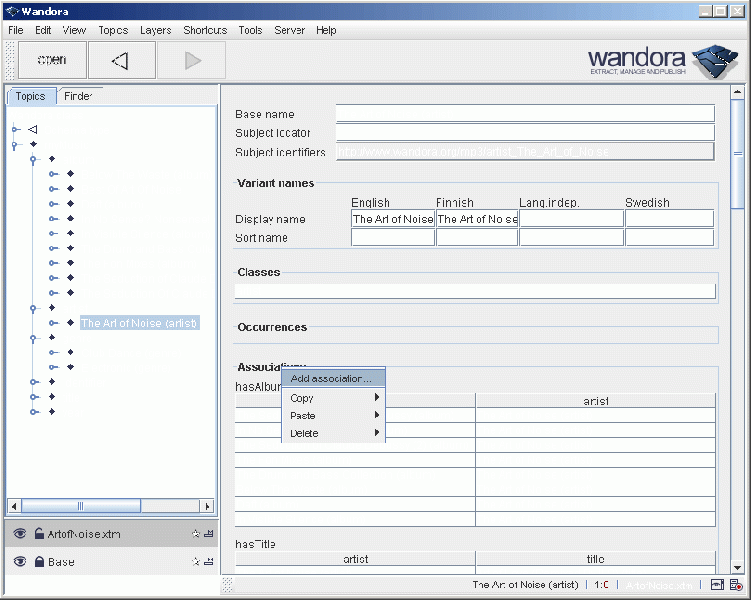
Task: Click the Base name input field
Action: pos(525,114)
